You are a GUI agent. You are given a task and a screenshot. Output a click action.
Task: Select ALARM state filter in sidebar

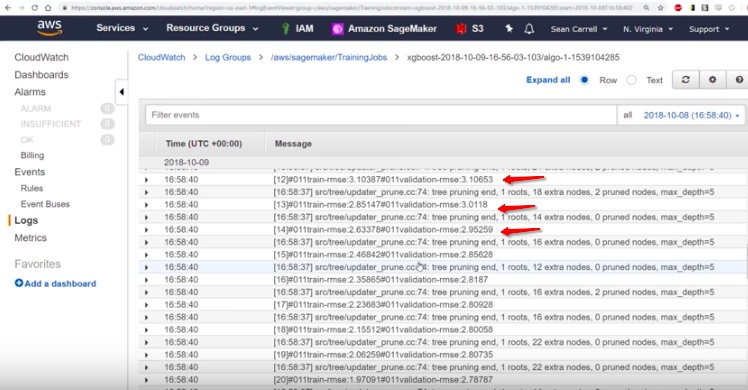click(x=36, y=109)
